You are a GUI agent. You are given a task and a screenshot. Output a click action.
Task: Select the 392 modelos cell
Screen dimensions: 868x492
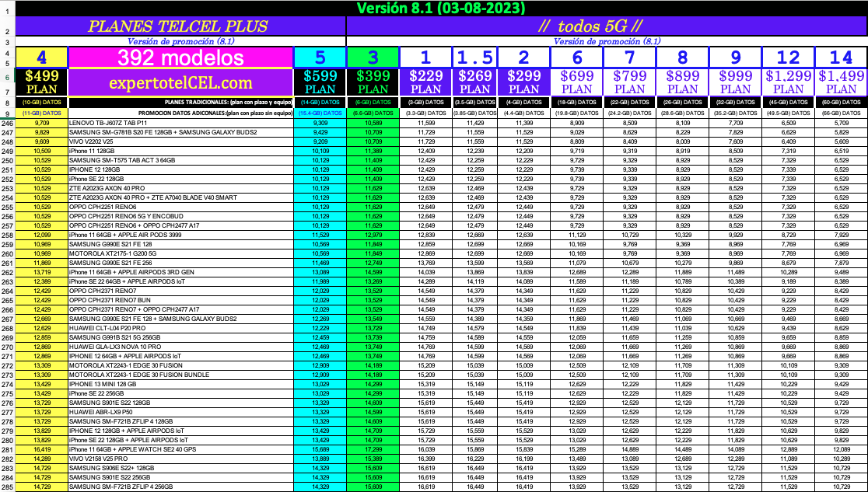180,58
